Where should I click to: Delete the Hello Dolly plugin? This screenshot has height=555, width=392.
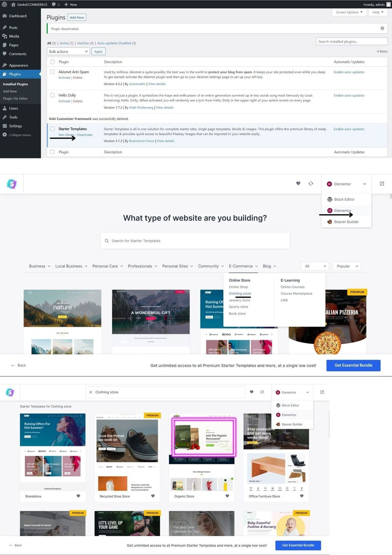(x=78, y=101)
